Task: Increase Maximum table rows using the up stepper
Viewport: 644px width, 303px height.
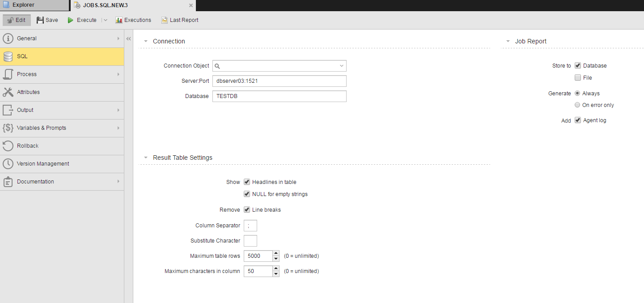Action: (x=276, y=253)
